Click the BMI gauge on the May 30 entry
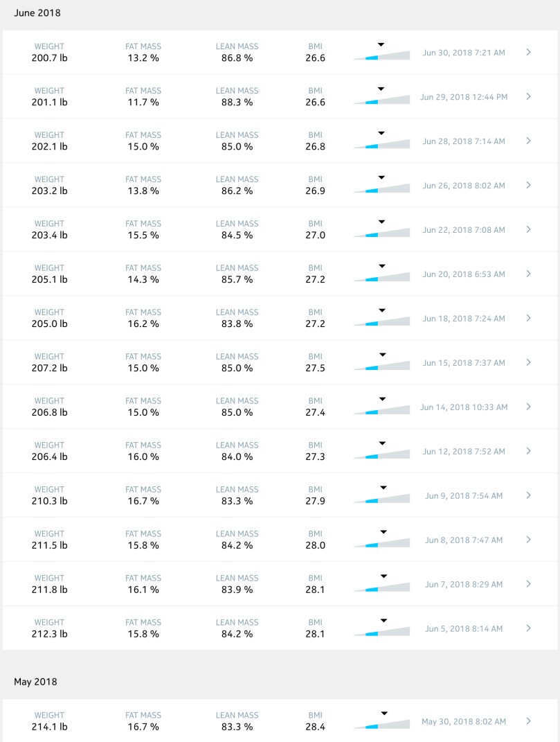Viewport: 560px width, 742px height. point(381,721)
